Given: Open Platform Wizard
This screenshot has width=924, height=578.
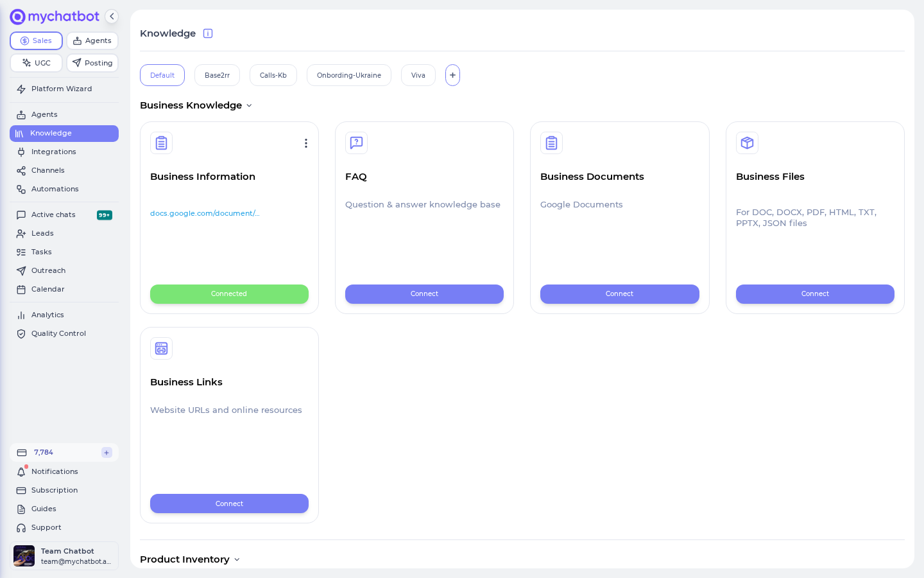Looking at the screenshot, I should 64,89.
